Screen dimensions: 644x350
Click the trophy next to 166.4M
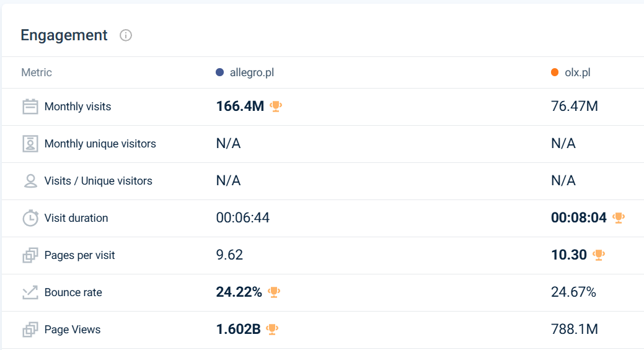(276, 107)
